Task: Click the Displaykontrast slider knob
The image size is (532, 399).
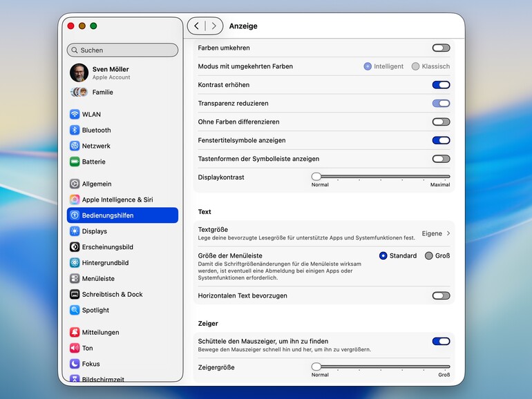Action: pyautogui.click(x=316, y=176)
